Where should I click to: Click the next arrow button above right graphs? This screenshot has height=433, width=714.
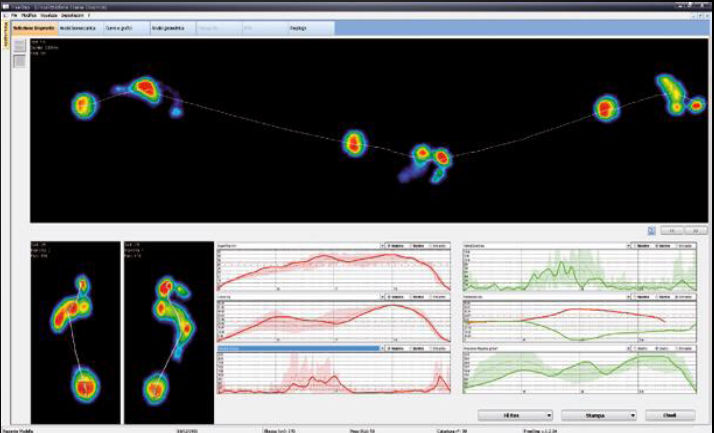pos(696,231)
